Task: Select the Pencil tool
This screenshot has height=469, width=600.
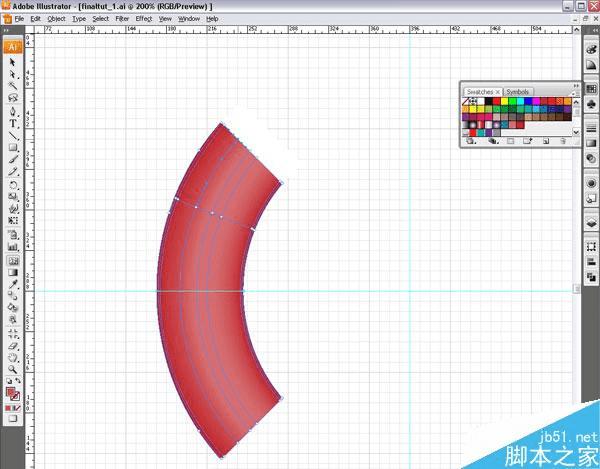Action: pos(13,171)
